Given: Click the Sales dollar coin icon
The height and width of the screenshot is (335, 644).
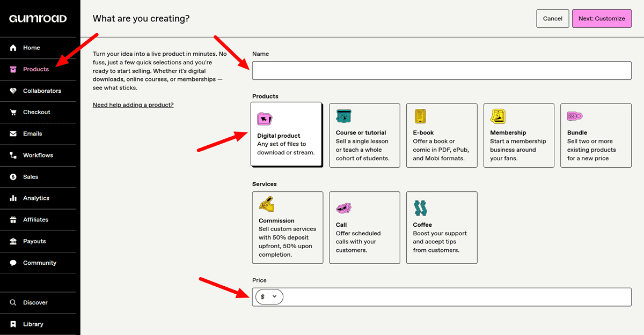Looking at the screenshot, I should click(x=13, y=177).
